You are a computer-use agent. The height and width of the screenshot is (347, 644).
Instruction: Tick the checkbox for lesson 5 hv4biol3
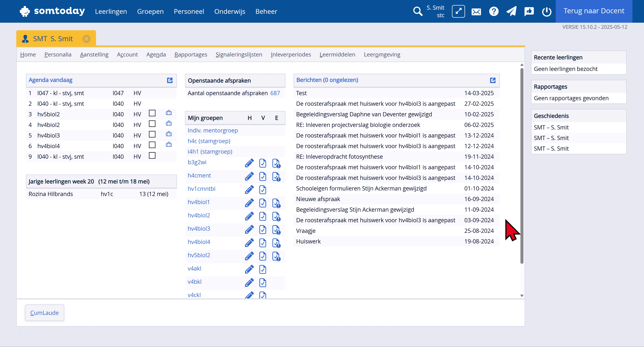coord(152,134)
